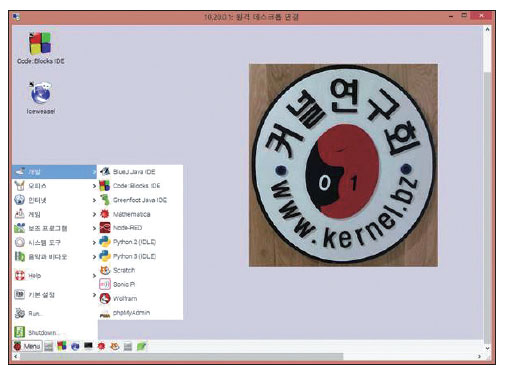
Task: Start Python 2 (IDLE) from the submenu
Action: point(140,242)
